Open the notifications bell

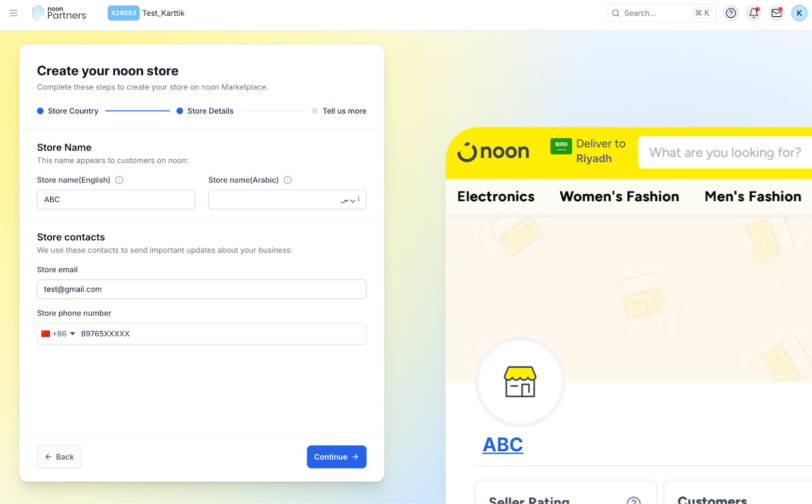[x=754, y=13]
